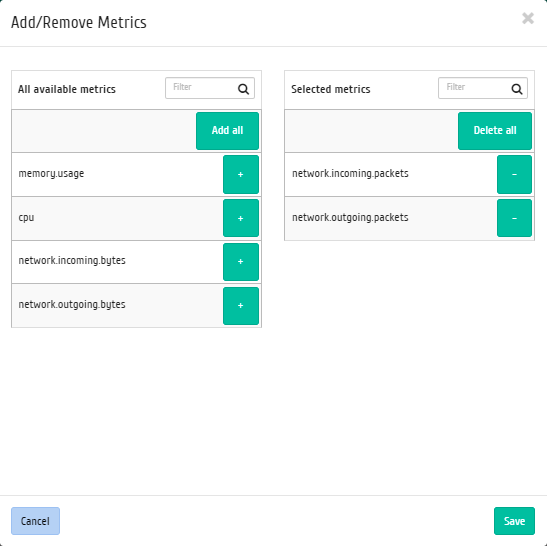Click the All available metrics heading
This screenshot has height=546, width=547.
tap(67, 89)
